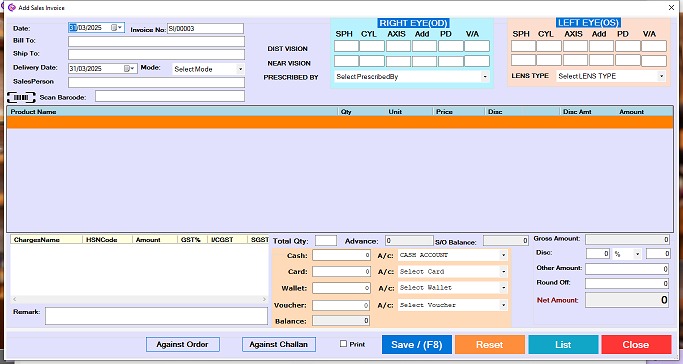Click Left Eye Dist Vision CYL field
This screenshot has width=683, height=364.
click(549, 46)
